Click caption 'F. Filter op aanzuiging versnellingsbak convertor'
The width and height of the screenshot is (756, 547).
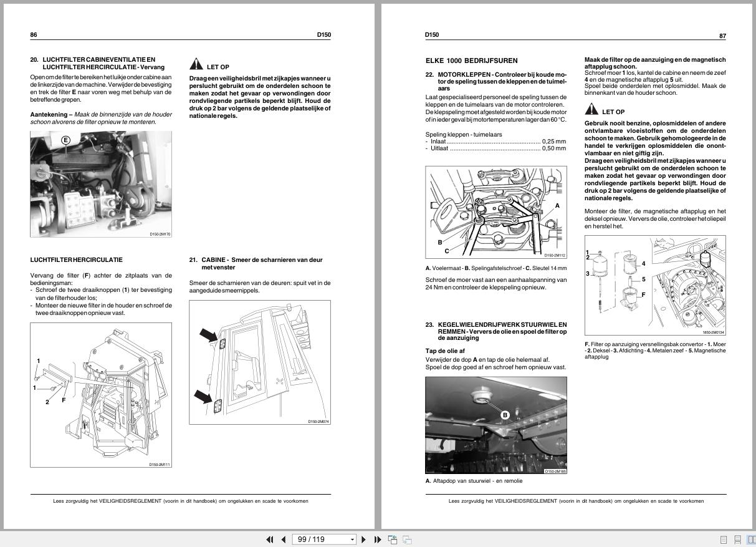click(x=655, y=351)
